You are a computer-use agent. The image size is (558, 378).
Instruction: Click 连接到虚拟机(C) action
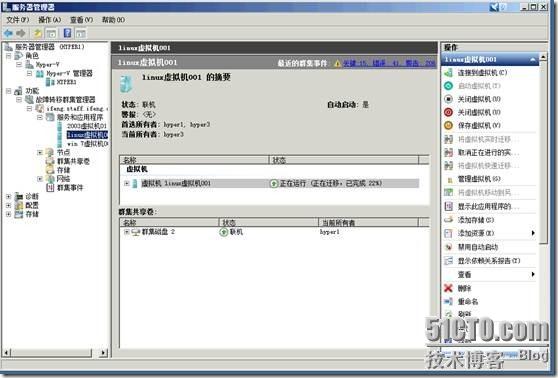tap(482, 73)
